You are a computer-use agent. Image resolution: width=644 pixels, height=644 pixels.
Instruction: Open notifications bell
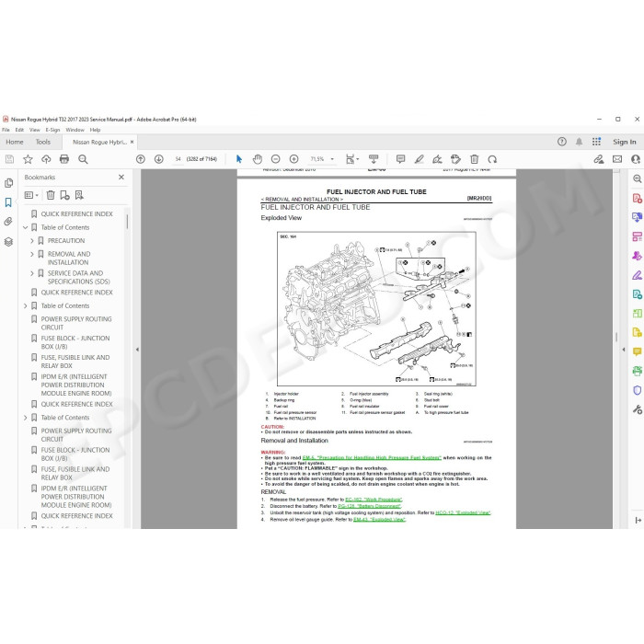579,142
